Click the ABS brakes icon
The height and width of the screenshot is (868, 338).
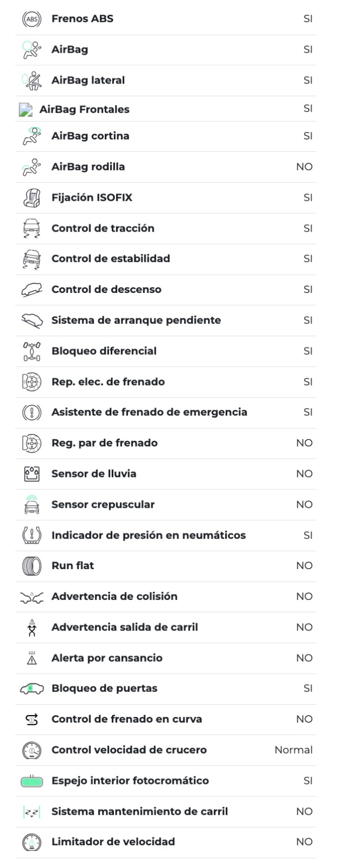pyautogui.click(x=31, y=19)
